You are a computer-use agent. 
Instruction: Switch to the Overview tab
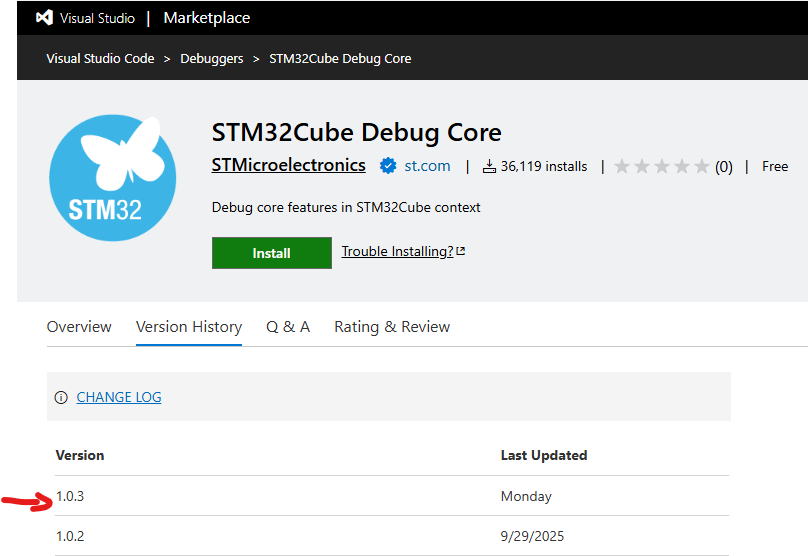(x=79, y=327)
